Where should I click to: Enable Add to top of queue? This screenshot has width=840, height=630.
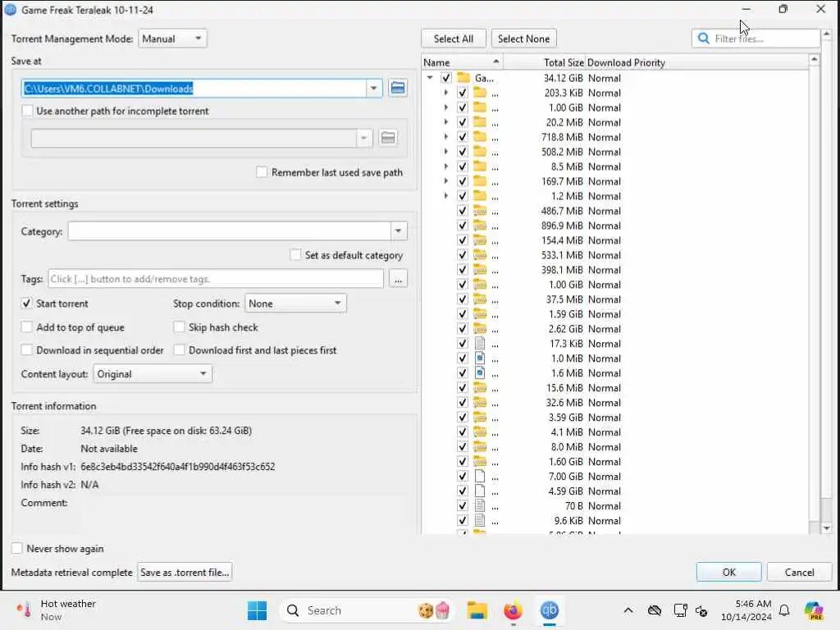click(x=27, y=326)
